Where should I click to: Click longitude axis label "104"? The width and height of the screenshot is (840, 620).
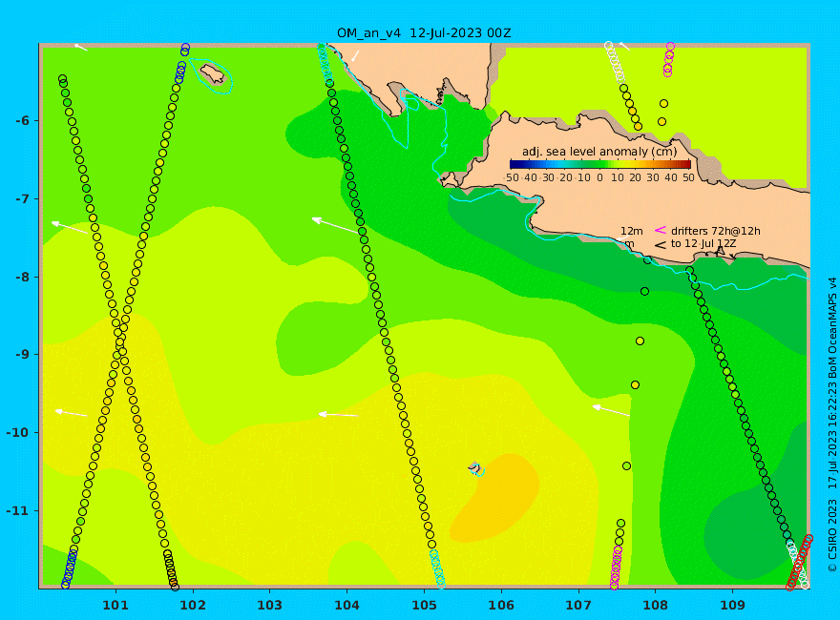point(346,606)
